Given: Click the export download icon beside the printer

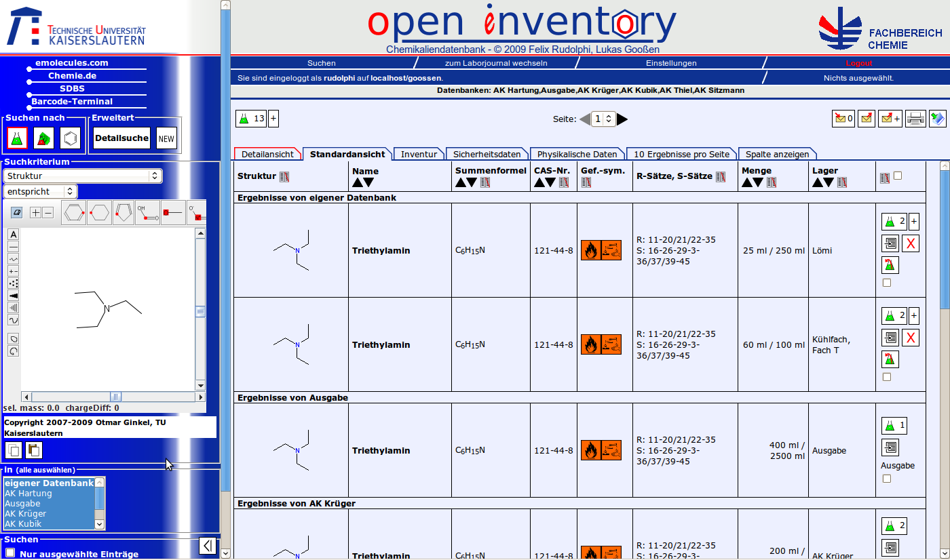Looking at the screenshot, I should click(x=938, y=119).
